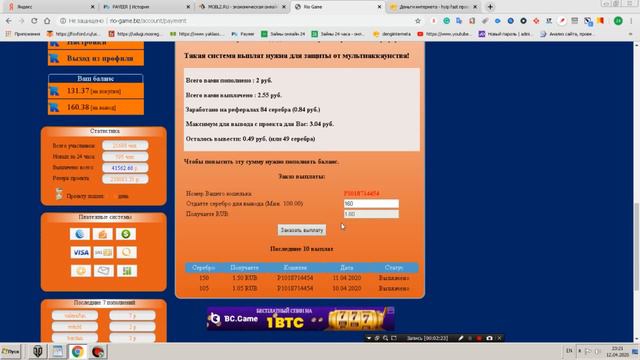Click the browser forward arrow
Viewport: 640px width, 360px height.
point(21,20)
